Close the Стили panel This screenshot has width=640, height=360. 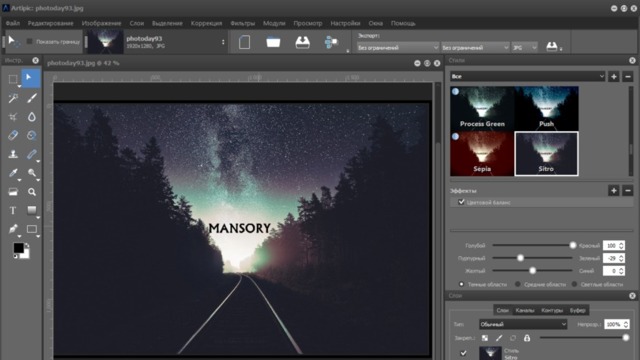tap(632, 60)
